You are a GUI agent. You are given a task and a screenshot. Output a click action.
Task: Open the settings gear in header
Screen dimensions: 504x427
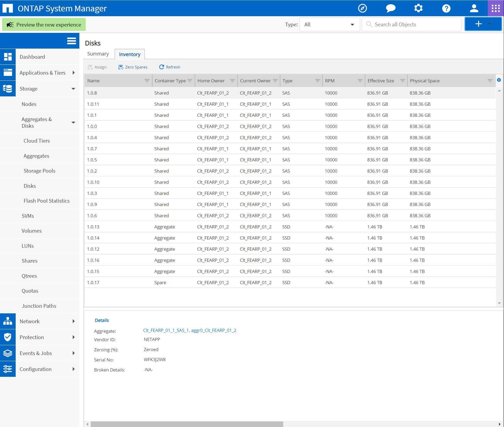[x=418, y=8]
